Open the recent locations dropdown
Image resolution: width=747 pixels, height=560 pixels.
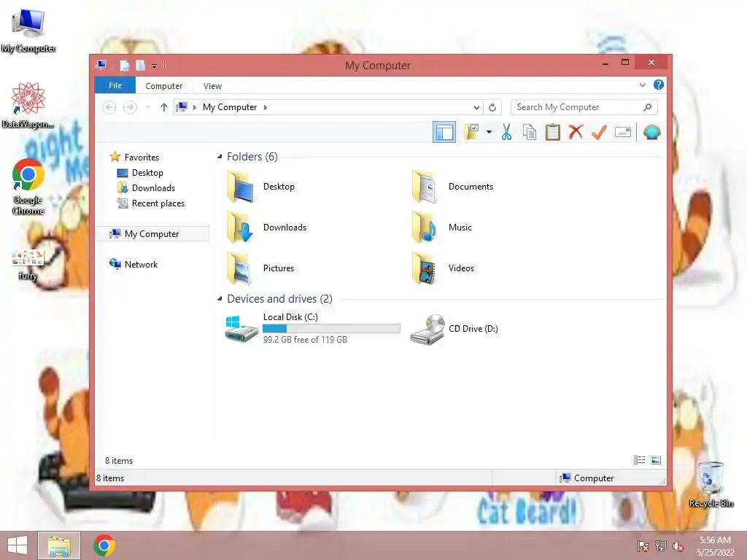pos(147,107)
